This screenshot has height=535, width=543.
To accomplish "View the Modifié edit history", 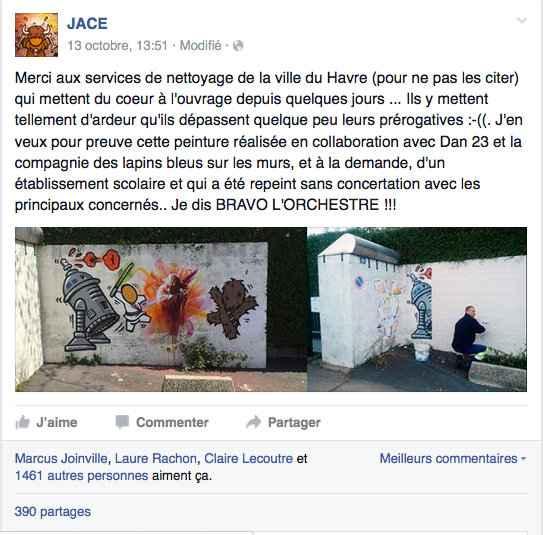I will coord(201,45).
